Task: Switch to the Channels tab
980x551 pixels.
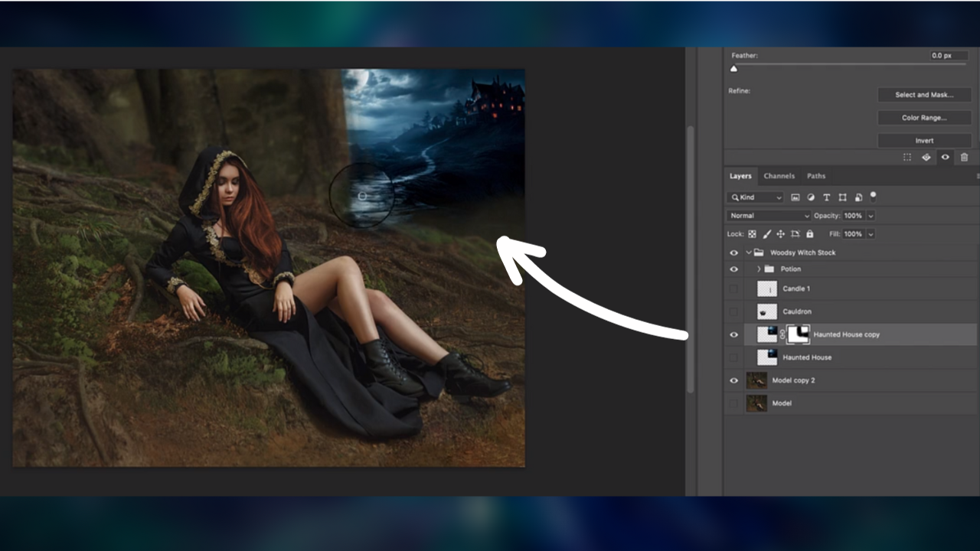Action: pos(779,176)
